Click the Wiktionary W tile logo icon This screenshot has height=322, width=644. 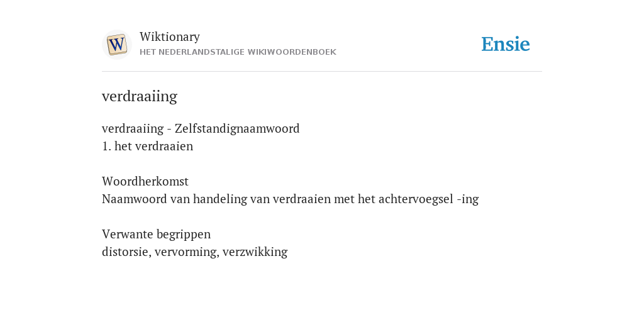(x=116, y=45)
